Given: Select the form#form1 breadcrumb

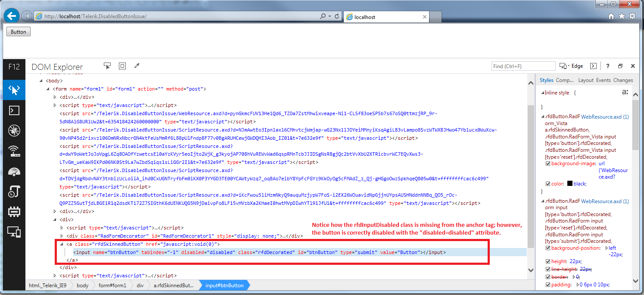Looking at the screenshot, I should click(x=112, y=285).
